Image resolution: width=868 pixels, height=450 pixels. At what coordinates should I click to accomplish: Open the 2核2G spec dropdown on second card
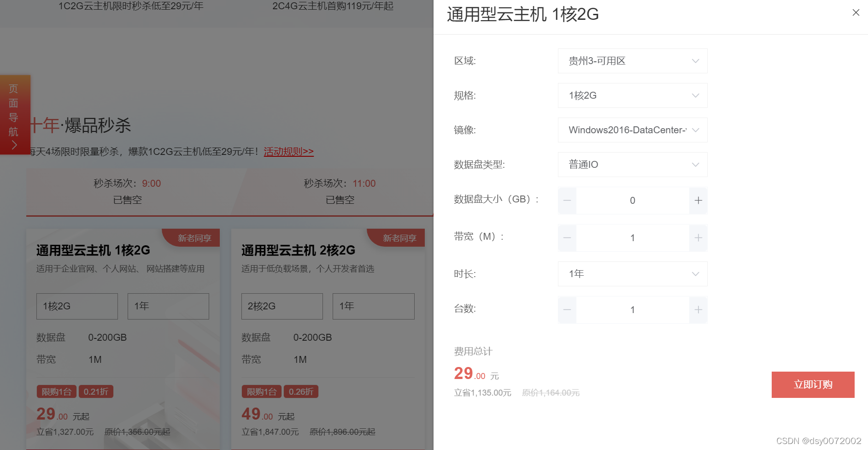282,306
